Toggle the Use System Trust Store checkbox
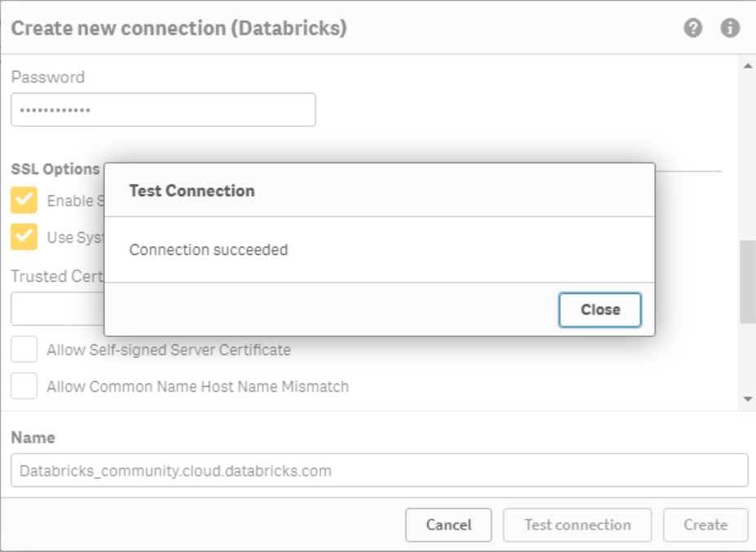The image size is (756, 552). (x=24, y=237)
